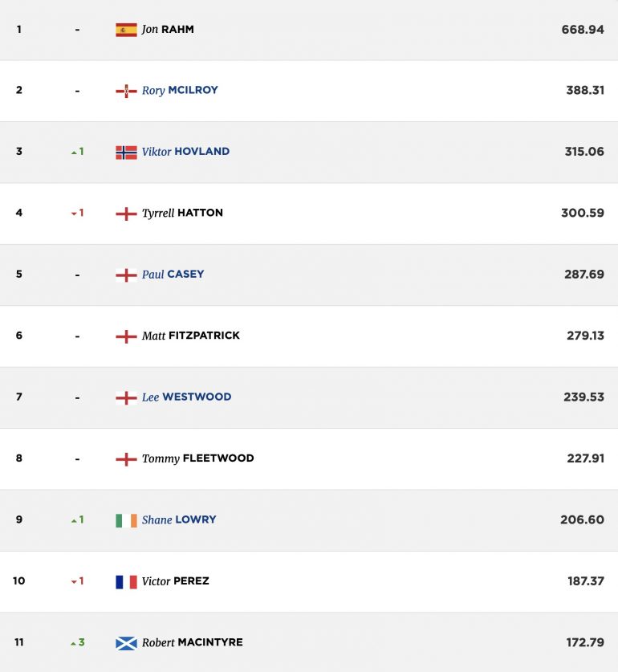The width and height of the screenshot is (618, 672).
Task: Click the green up-3 indicator for Robert MacIntyre
Action: click(x=78, y=642)
